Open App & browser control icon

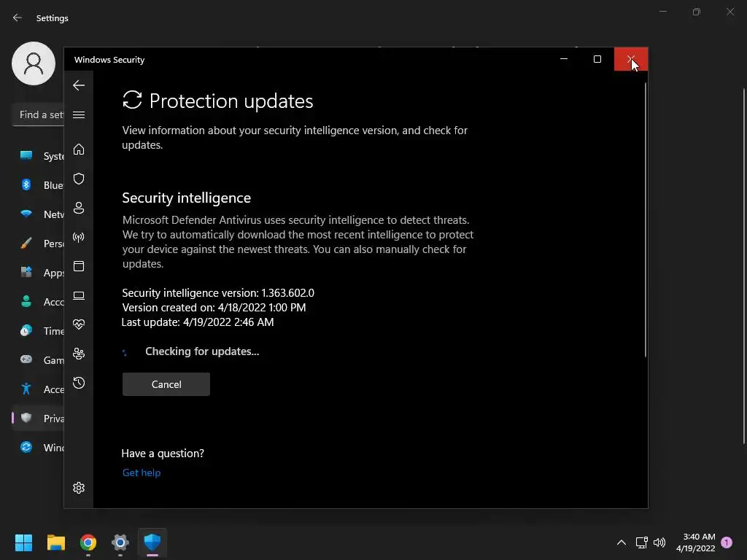pos(79,266)
